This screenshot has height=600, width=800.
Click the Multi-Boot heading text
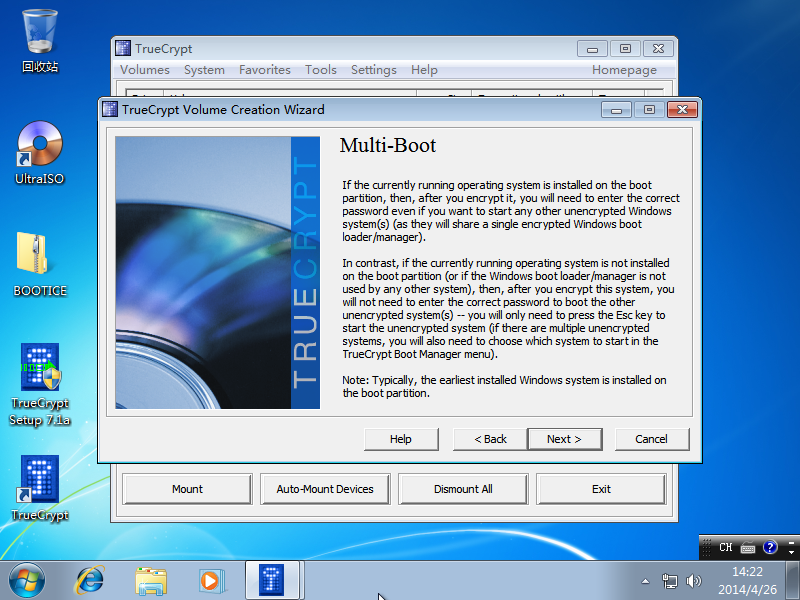388,145
